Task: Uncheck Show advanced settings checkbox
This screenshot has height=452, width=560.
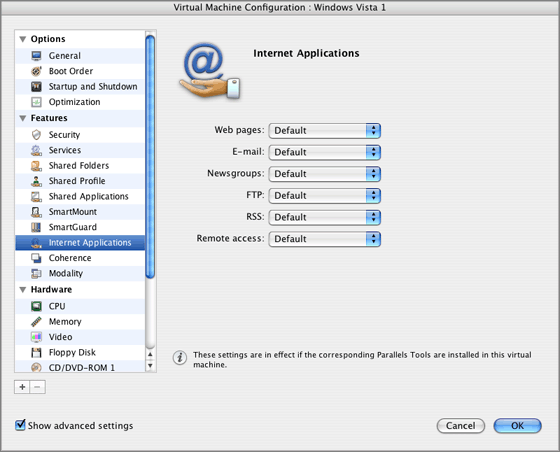Action: (x=20, y=425)
